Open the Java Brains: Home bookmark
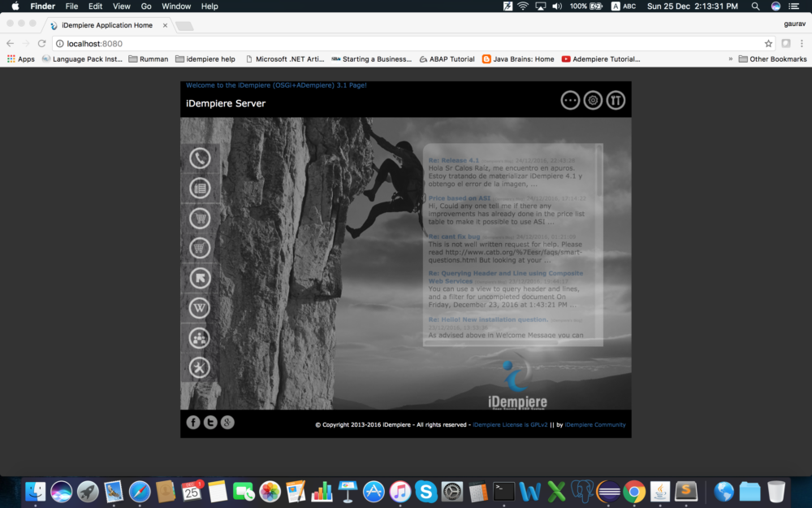Viewport: 812px width, 508px height. pos(518,59)
